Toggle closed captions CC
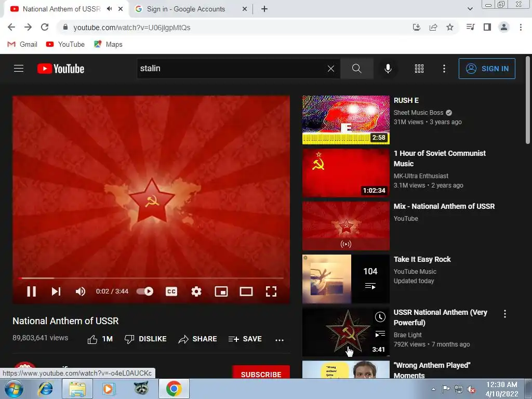The image size is (532, 399). point(171,291)
